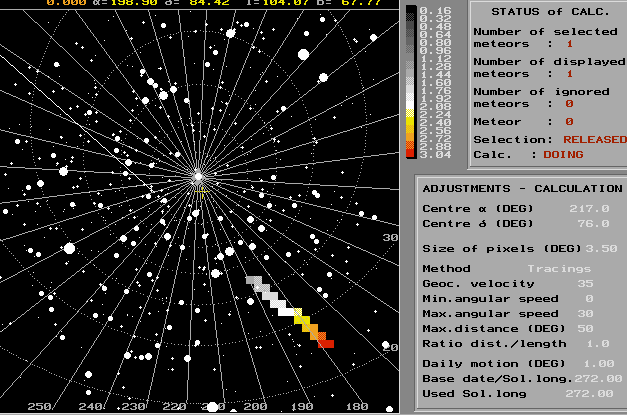Pick the red 3.04 swatch in the color scale
The image size is (627, 417).
(411, 153)
